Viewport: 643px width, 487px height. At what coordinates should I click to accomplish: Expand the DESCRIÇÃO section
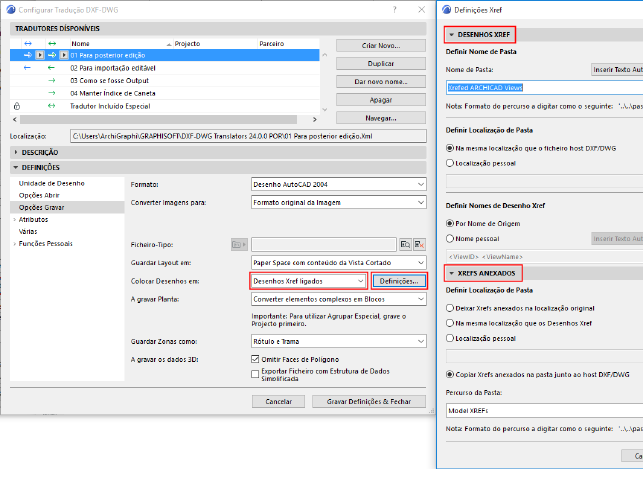tap(16, 152)
